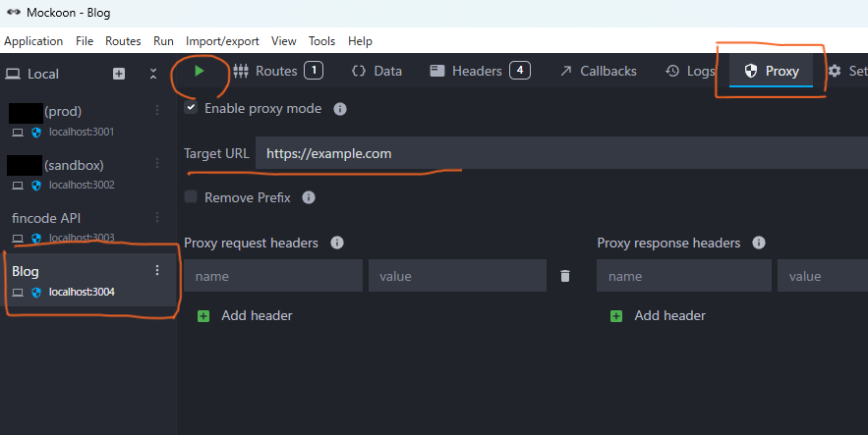Open the three-dot menu for sandbox environment
Viewport: 868px width, 435px height.
pos(157,163)
